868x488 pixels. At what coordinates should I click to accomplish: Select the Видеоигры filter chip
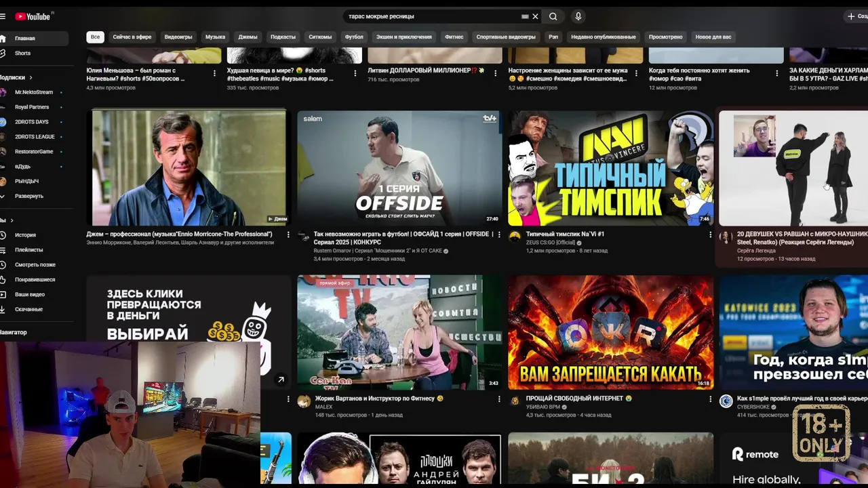pos(178,37)
